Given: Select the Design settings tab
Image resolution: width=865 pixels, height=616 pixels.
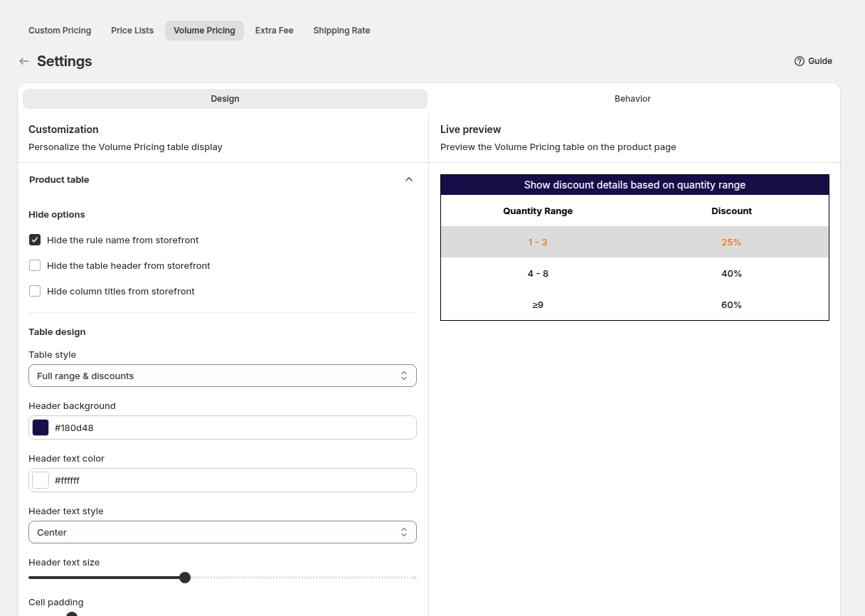Looking at the screenshot, I should (225, 99).
